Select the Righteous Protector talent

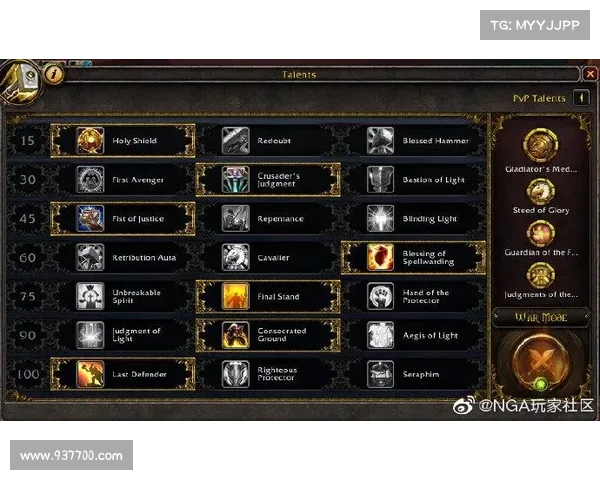268,374
